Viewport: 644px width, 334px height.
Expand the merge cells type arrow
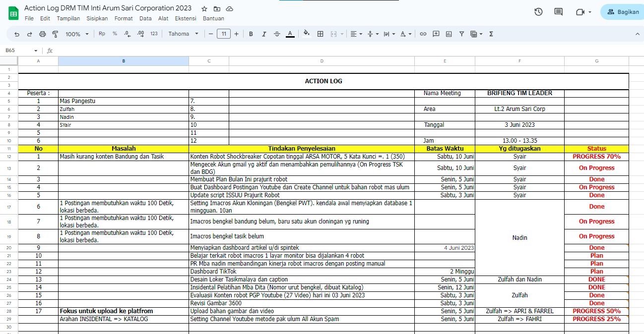(342, 34)
